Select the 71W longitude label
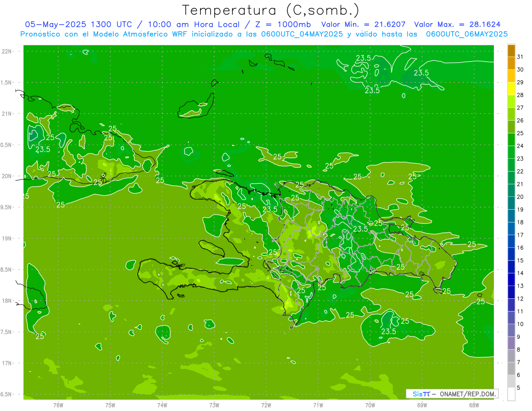532x411 pixels. pos(318,405)
